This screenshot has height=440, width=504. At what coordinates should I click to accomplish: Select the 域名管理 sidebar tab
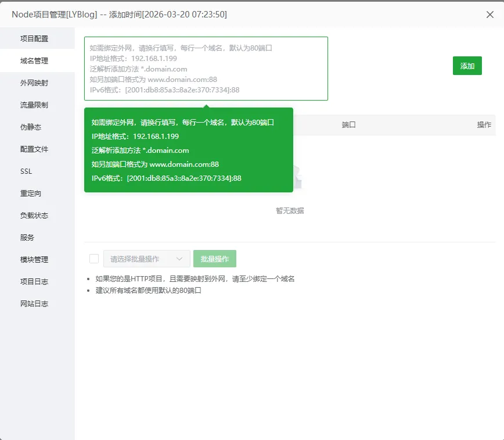34,61
